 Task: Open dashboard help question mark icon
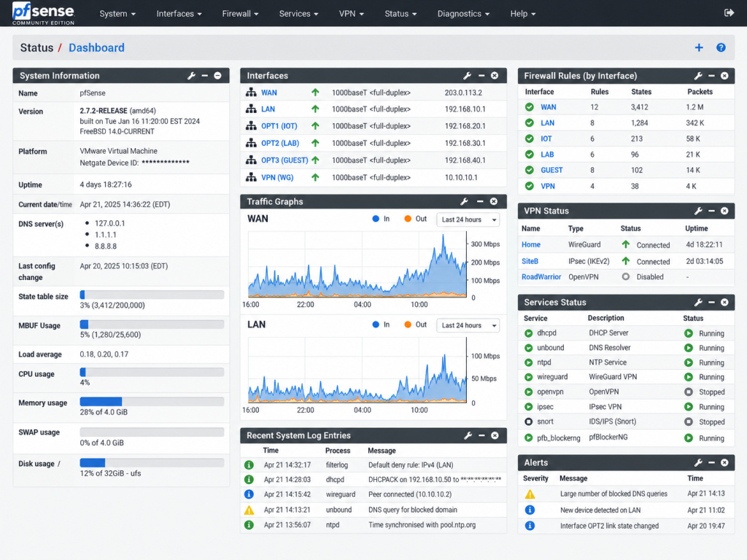[721, 47]
